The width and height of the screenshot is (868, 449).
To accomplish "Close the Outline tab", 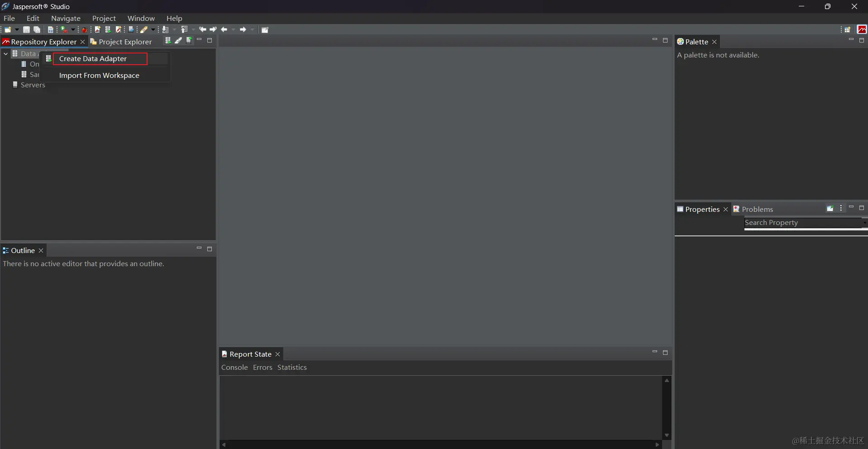I will [41, 250].
